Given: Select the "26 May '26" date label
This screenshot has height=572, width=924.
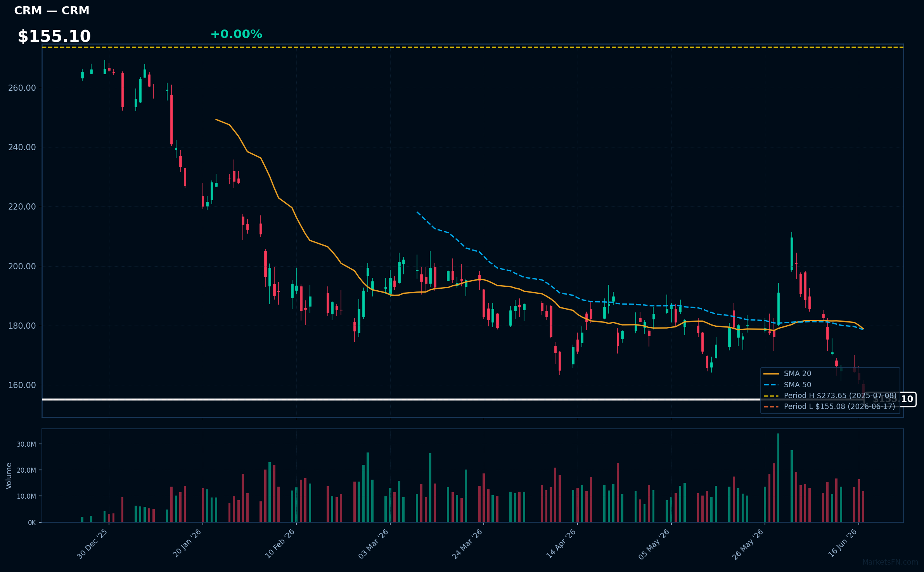Looking at the screenshot, I should point(748,544).
